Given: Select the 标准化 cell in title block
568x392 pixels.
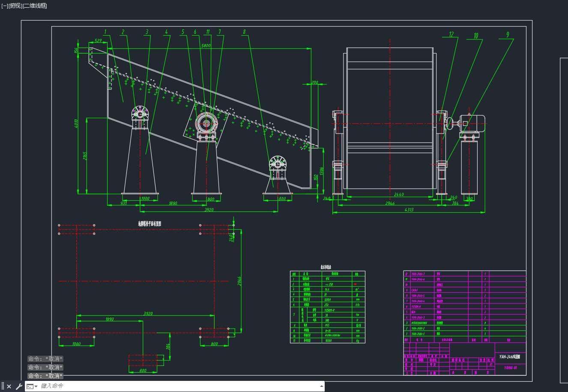Looking at the screenshot, I should 434,360.
